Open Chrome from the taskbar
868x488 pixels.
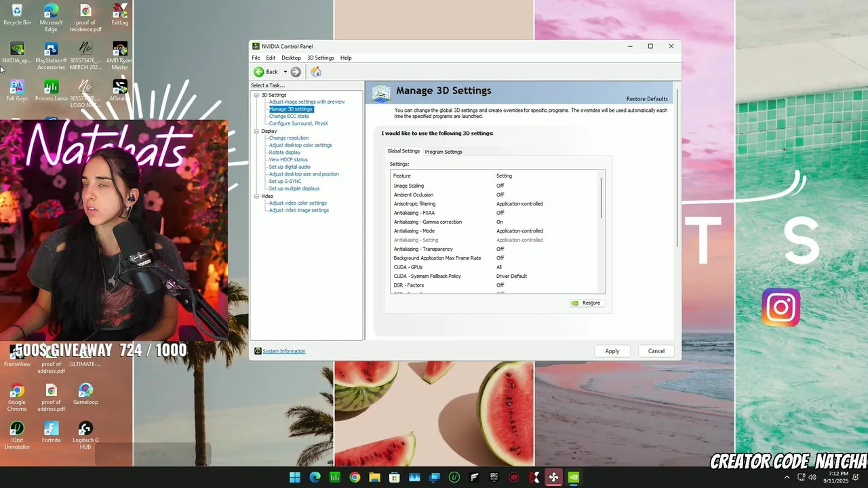(x=355, y=477)
